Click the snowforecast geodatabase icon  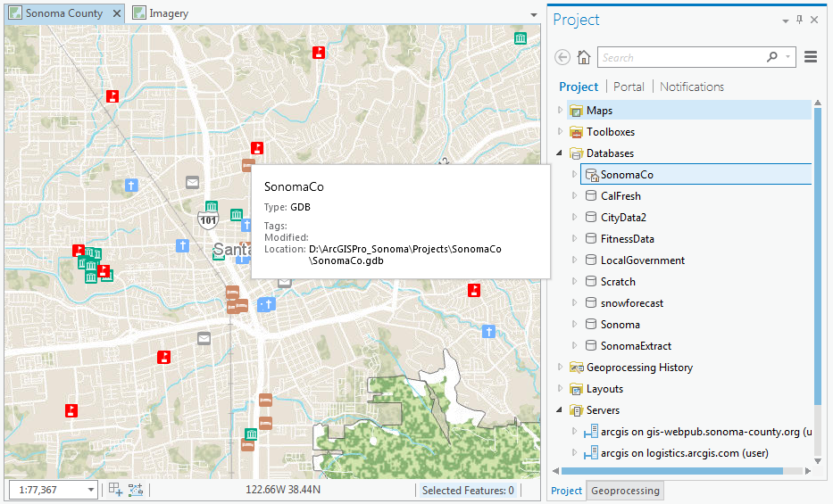[591, 302]
